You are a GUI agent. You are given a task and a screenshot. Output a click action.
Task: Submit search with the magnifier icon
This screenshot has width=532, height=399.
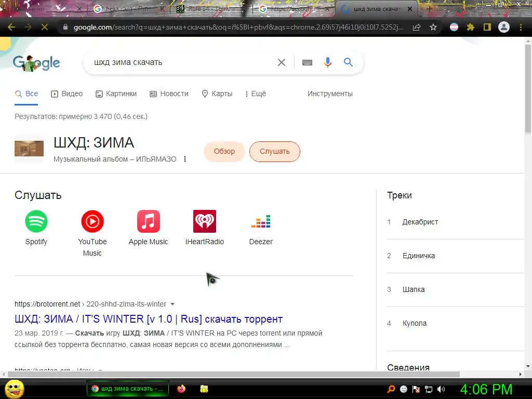(348, 62)
